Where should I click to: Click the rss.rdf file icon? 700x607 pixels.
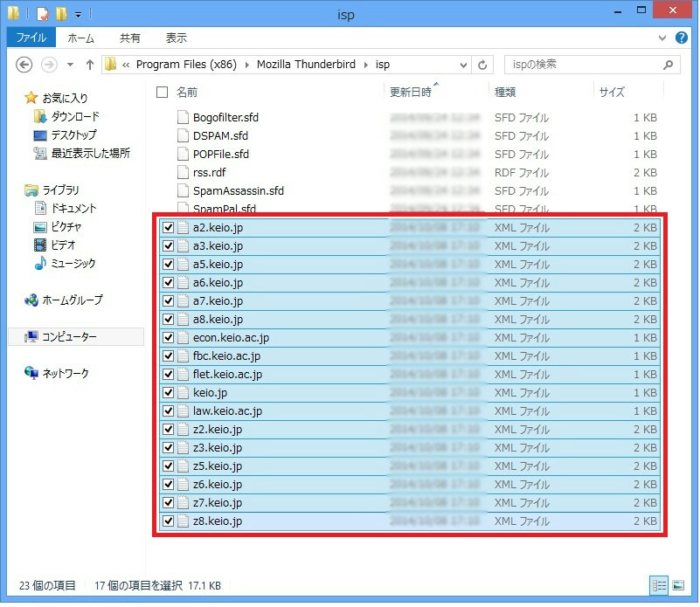coord(183,172)
